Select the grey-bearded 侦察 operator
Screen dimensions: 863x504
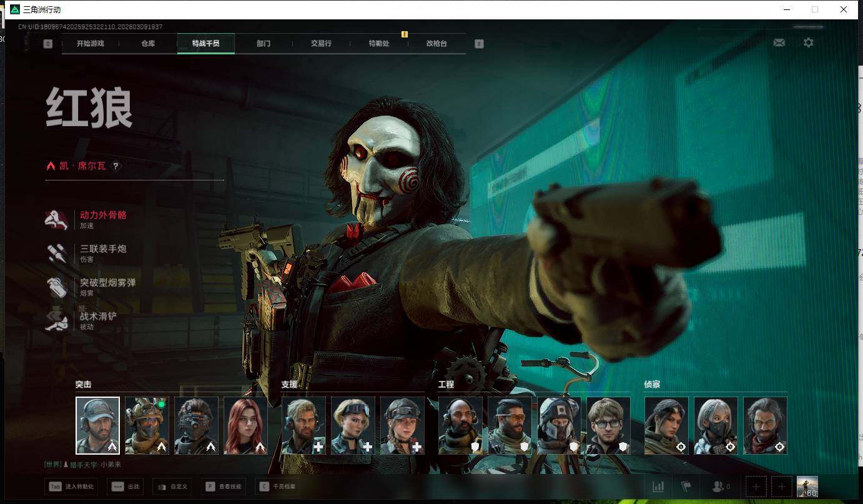click(x=765, y=425)
